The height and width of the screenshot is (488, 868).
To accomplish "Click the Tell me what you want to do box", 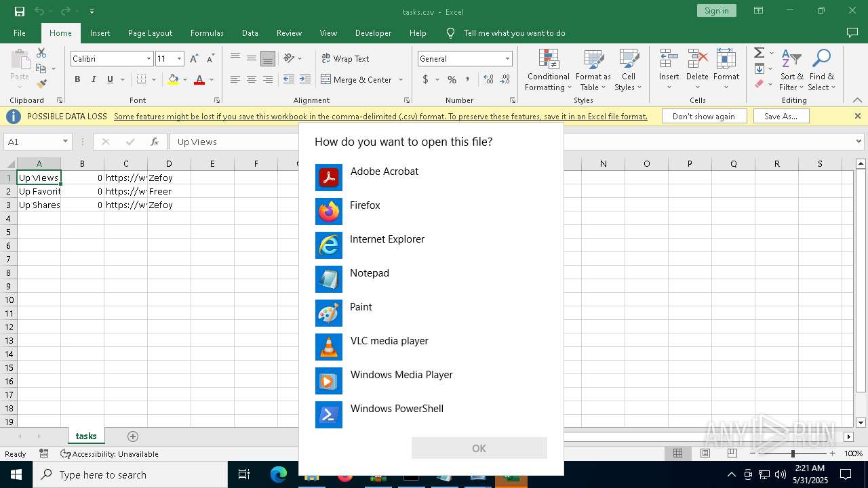I will [x=514, y=33].
